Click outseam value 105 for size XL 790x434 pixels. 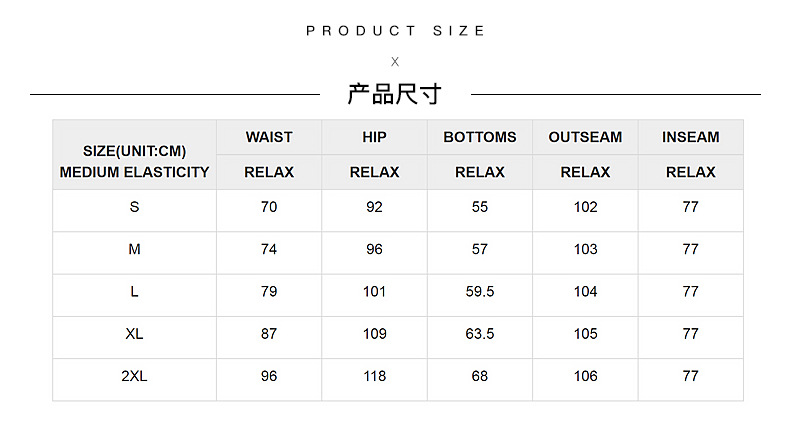pos(585,334)
